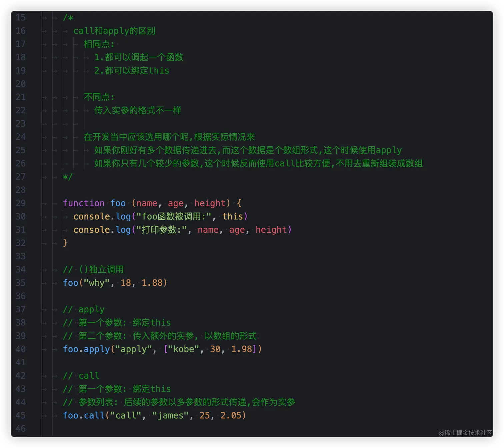Click the comment opening '/*' marker
This screenshot has height=448, width=504.
pyautogui.click(x=68, y=17)
